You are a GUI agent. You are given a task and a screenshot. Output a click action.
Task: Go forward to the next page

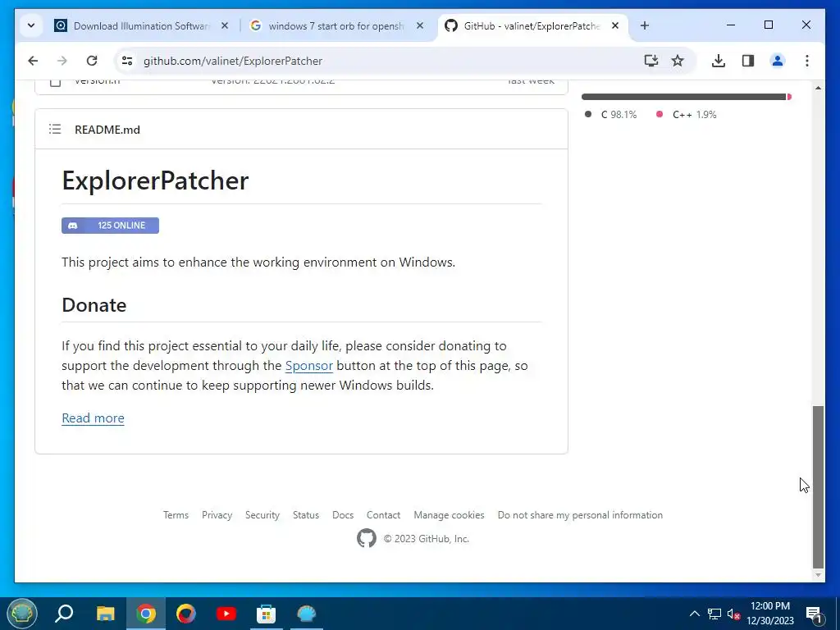tap(62, 61)
